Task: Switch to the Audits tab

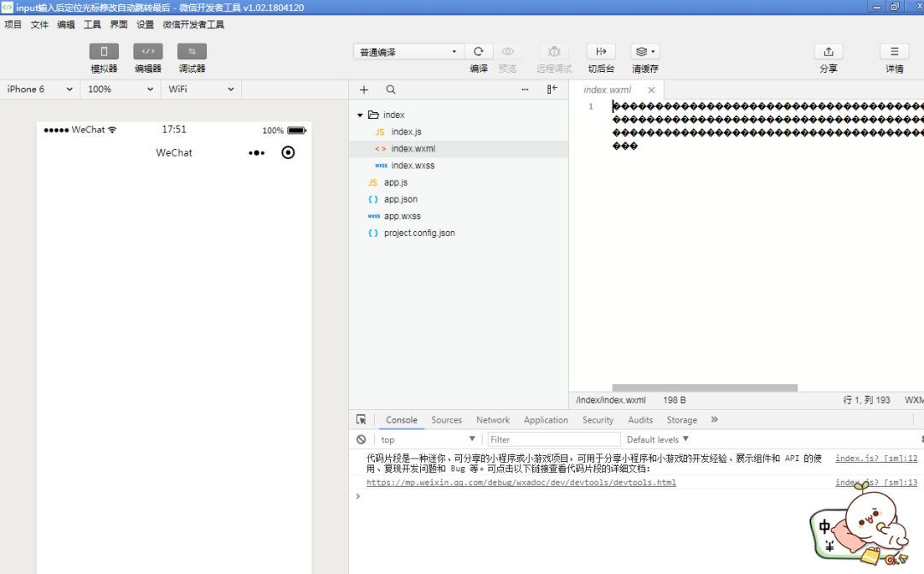Action: (640, 420)
